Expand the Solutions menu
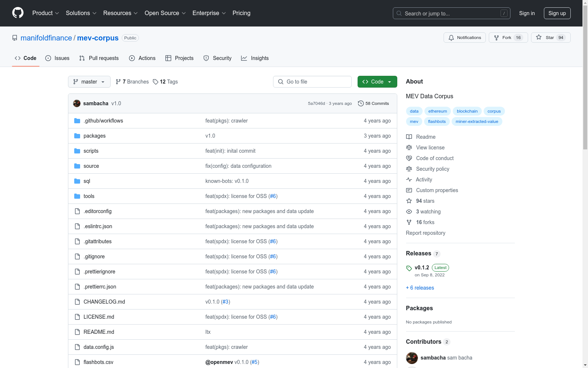Screen dimensions: 588x368 [x=81, y=13]
